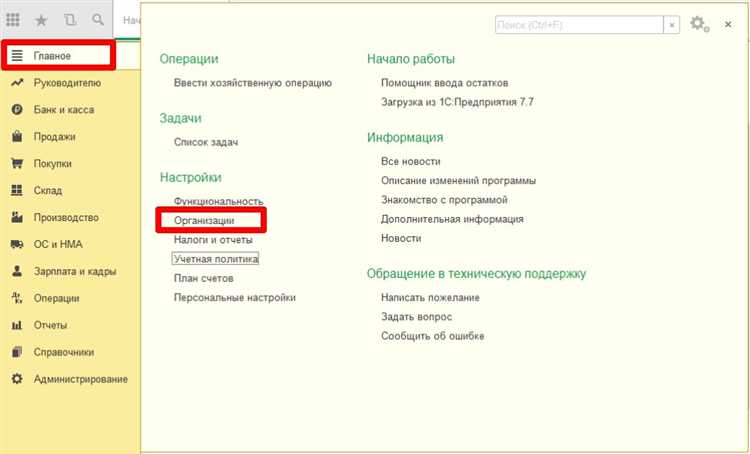The image size is (750, 454).
Task: Click the Покупки cart icon
Action: tap(17, 164)
